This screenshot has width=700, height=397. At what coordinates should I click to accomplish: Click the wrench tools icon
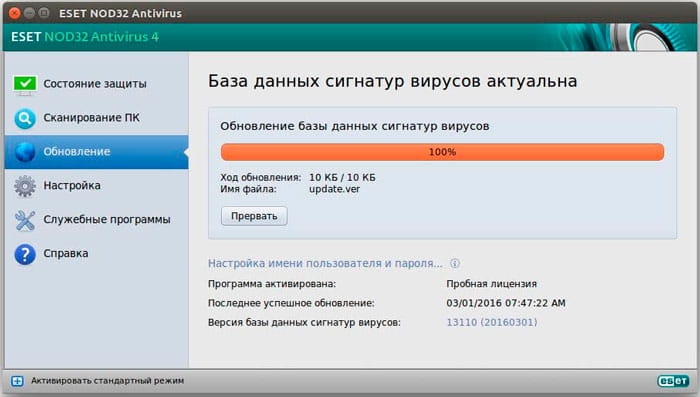pyautogui.click(x=25, y=220)
